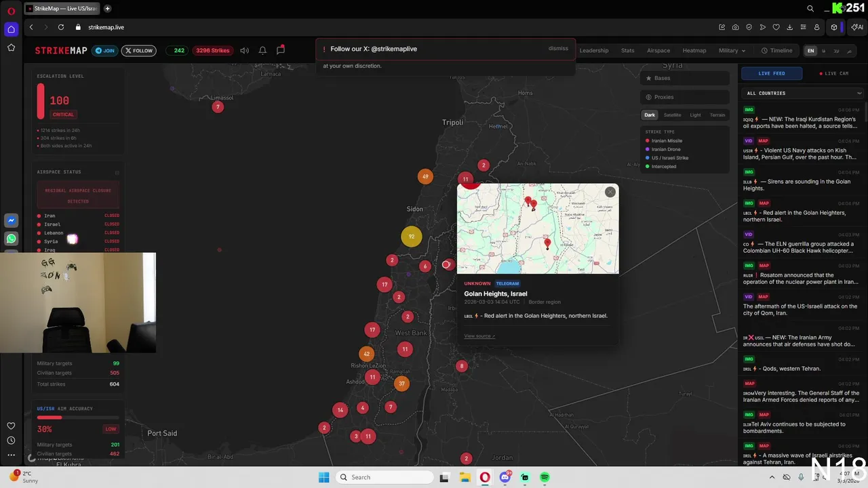Expand the ALL COUNTRIES filter dropdown
The image size is (868, 488).
pyautogui.click(x=804, y=93)
